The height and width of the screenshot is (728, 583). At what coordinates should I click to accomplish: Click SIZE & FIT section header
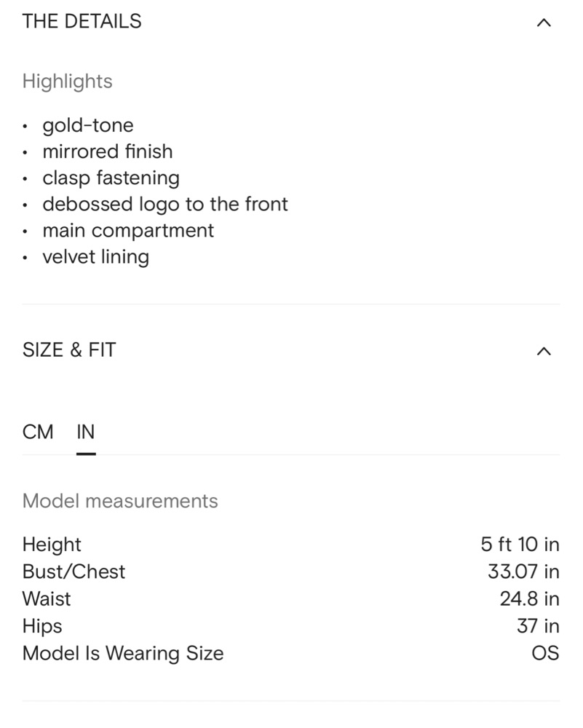tap(69, 349)
